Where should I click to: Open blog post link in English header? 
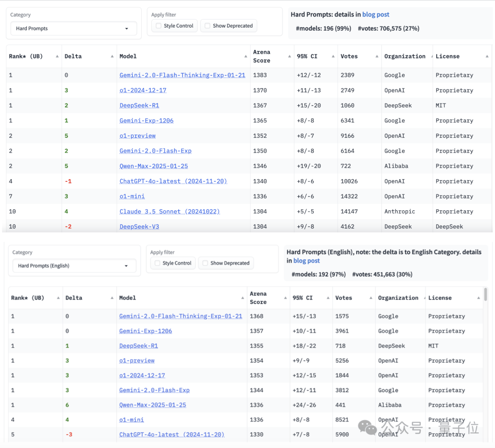point(307,261)
